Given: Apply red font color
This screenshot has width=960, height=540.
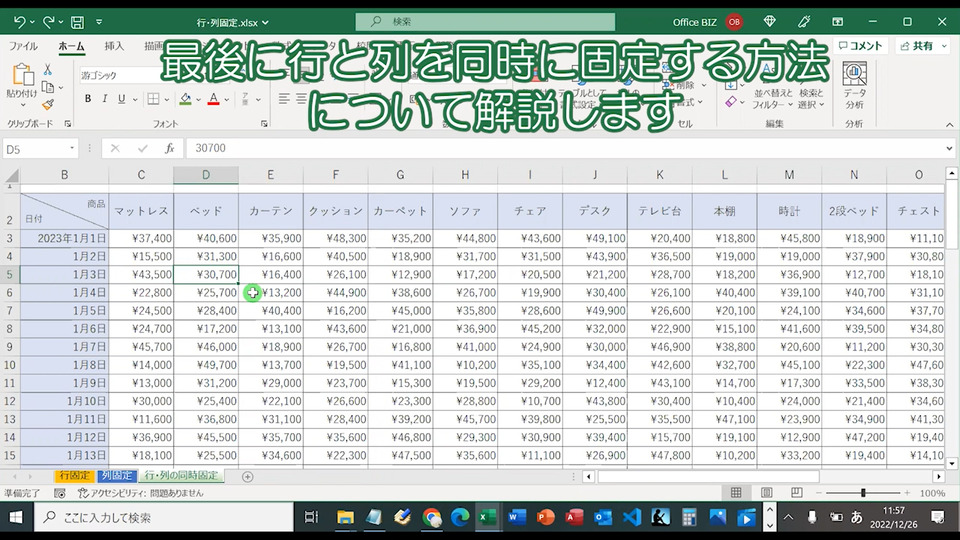Looking at the screenshot, I should [213, 99].
